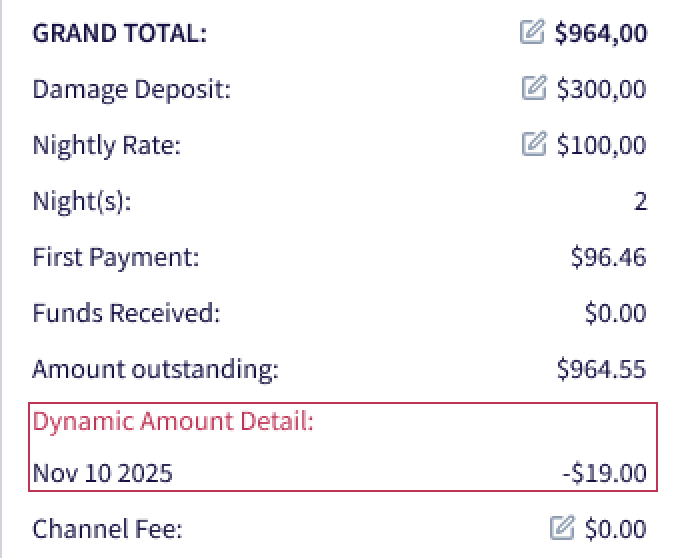This screenshot has height=558, width=680.
Task: Click the nights count value 2
Action: pos(640,201)
